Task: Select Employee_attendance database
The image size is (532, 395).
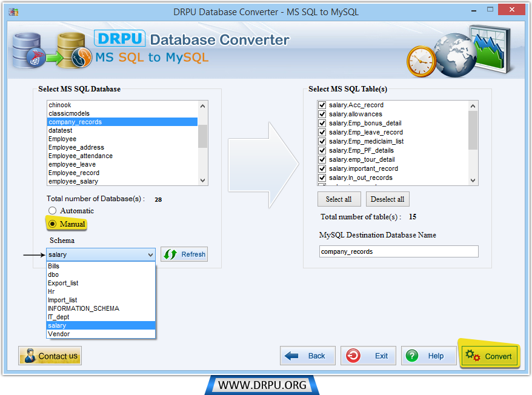Action: pos(122,156)
